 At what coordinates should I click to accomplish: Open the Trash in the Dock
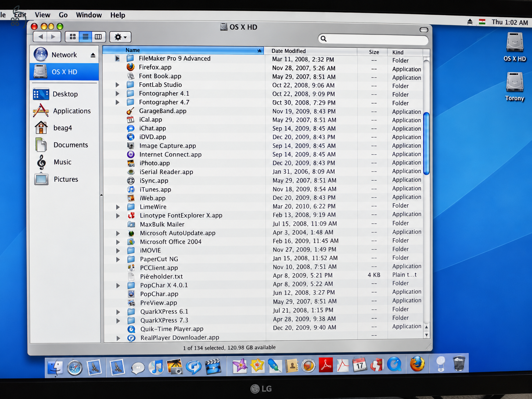(459, 363)
